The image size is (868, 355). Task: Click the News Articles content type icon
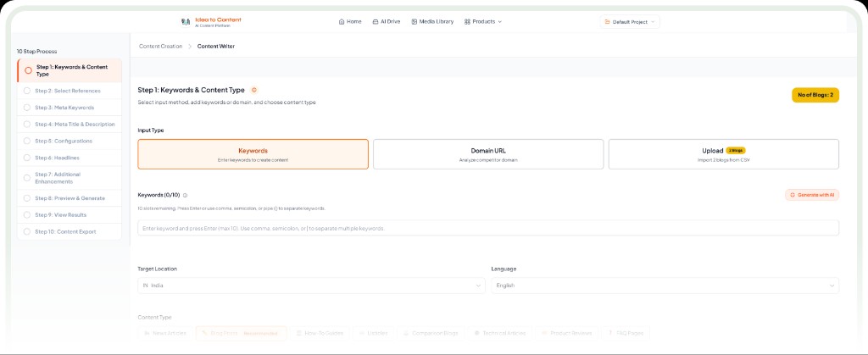pos(147,334)
